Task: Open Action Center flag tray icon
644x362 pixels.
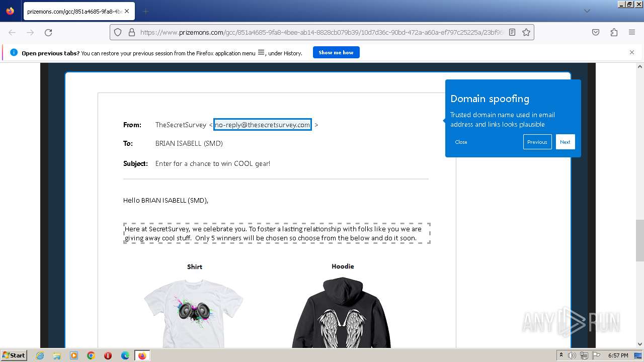Action: point(596,355)
